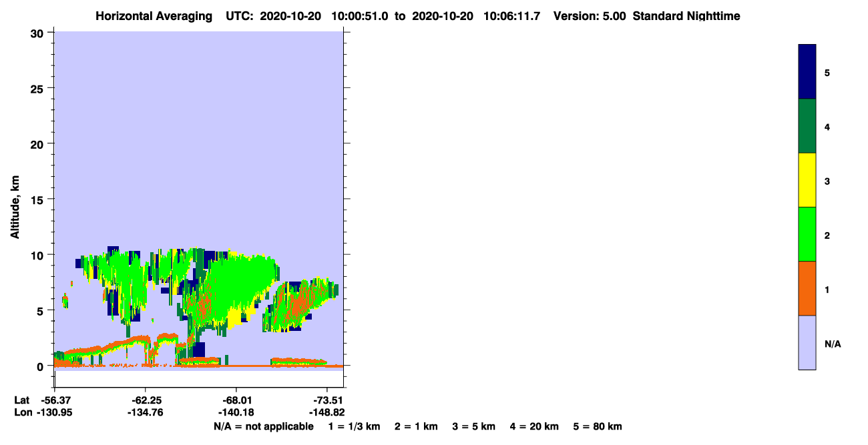Click the bright green colorbar segment 2

click(807, 234)
